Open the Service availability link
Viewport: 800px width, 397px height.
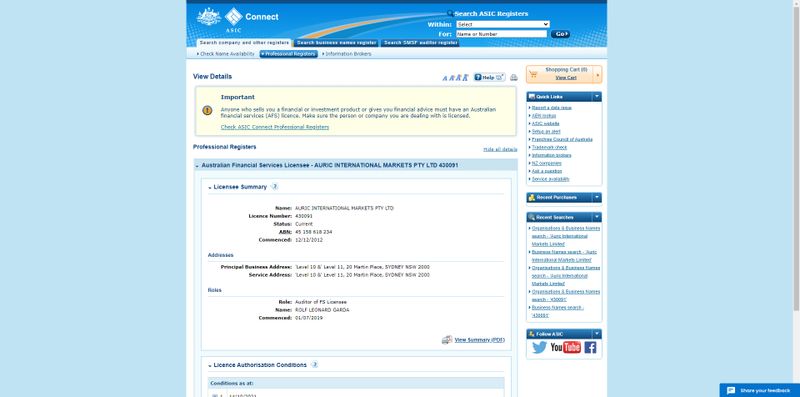click(x=551, y=179)
